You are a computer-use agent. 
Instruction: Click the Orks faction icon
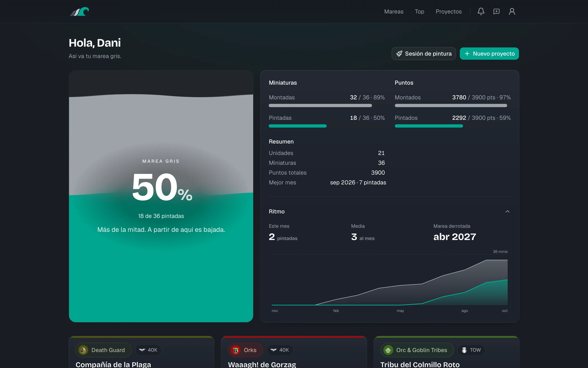[235, 350]
